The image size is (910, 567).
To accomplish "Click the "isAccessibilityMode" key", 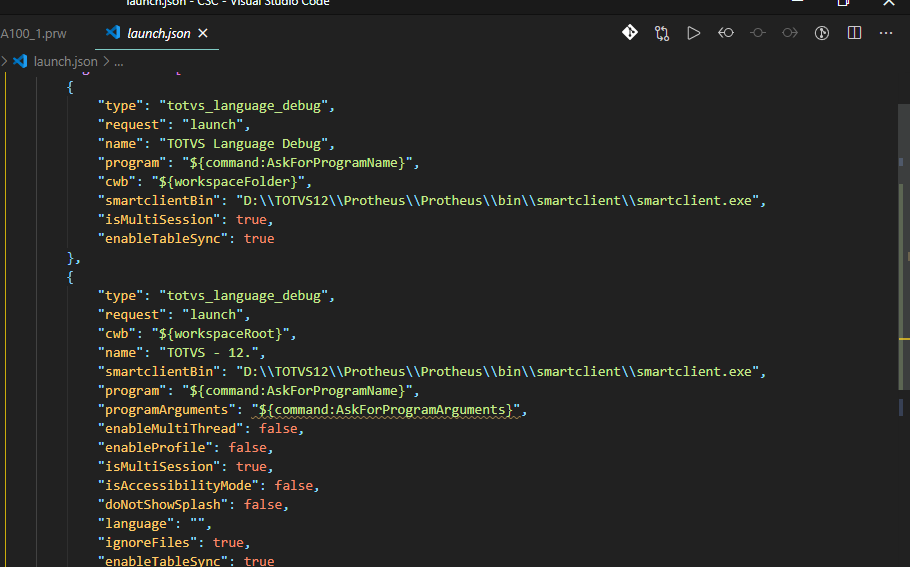I will [178, 485].
